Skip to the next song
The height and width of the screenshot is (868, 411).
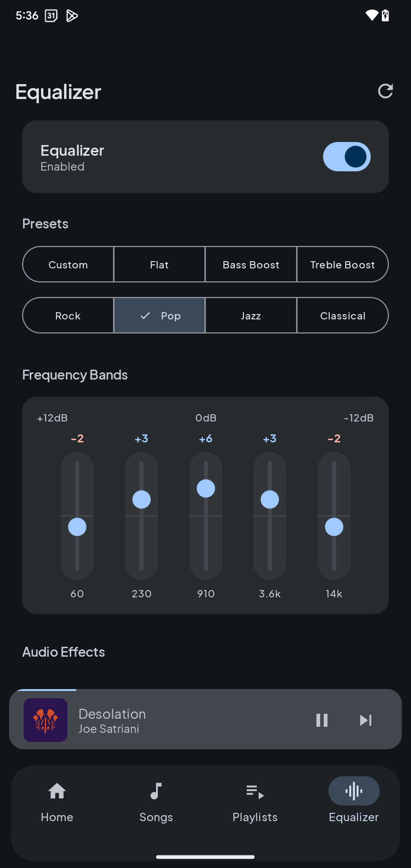(365, 720)
